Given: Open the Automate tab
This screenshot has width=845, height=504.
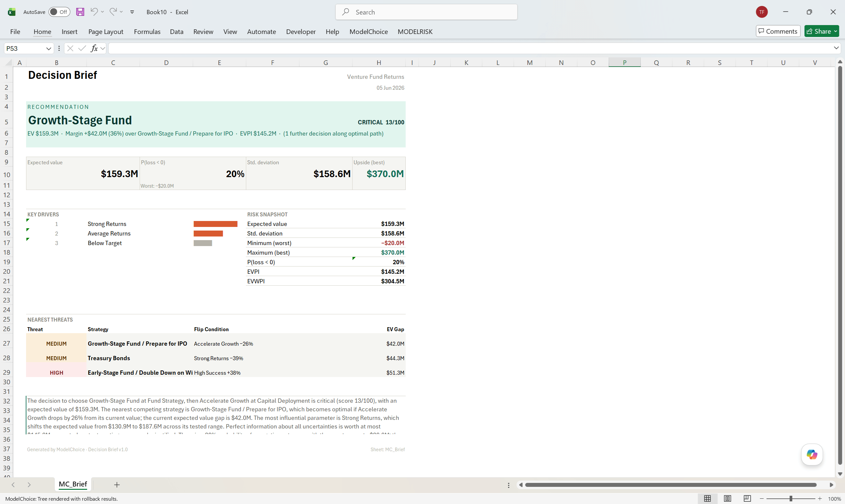Looking at the screenshot, I should coord(261,32).
